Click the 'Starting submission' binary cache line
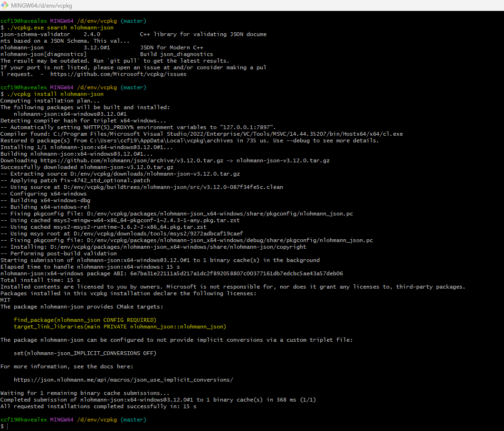The width and height of the screenshot is (504, 431). pos(160,261)
